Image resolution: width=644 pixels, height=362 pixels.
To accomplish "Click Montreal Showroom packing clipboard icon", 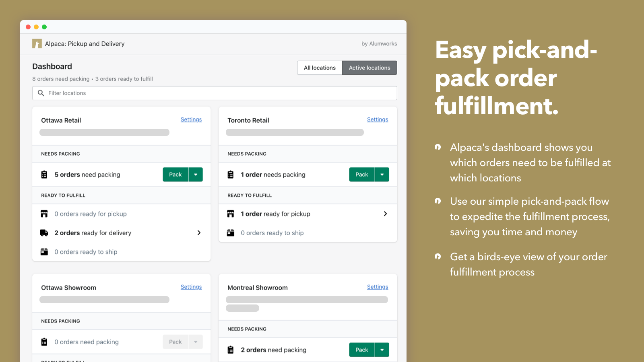I will tap(231, 350).
